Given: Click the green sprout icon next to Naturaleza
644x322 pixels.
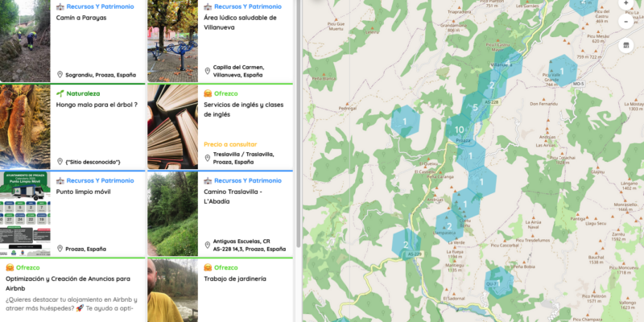Looking at the screenshot, I should click(x=60, y=93).
